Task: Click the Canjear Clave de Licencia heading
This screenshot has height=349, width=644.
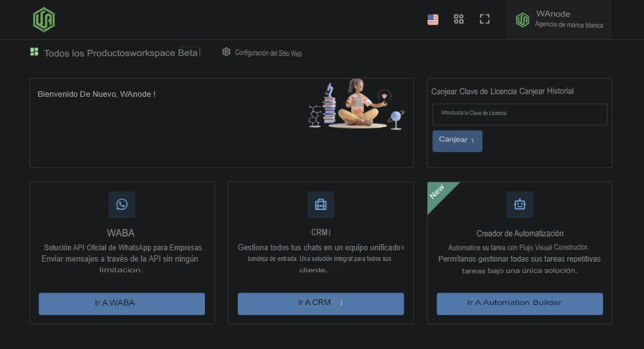Action: click(474, 91)
